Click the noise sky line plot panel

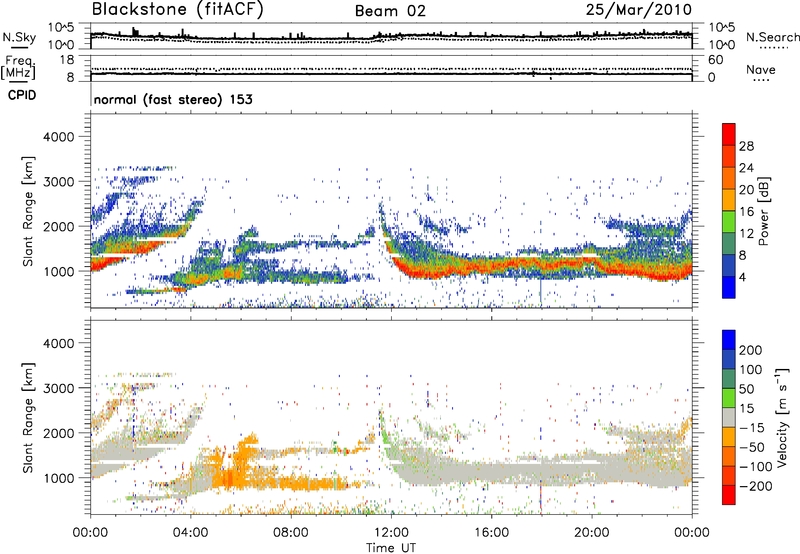pos(391,36)
